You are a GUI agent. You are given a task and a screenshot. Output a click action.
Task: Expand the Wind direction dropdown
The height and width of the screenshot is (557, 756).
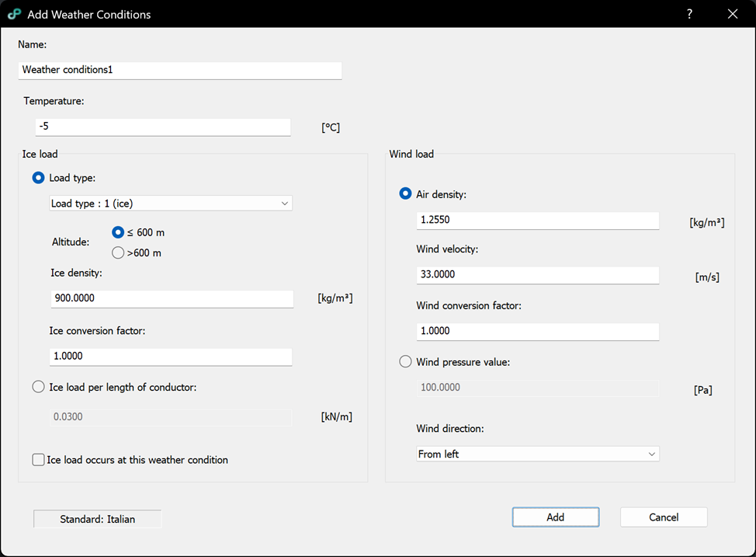pos(537,454)
